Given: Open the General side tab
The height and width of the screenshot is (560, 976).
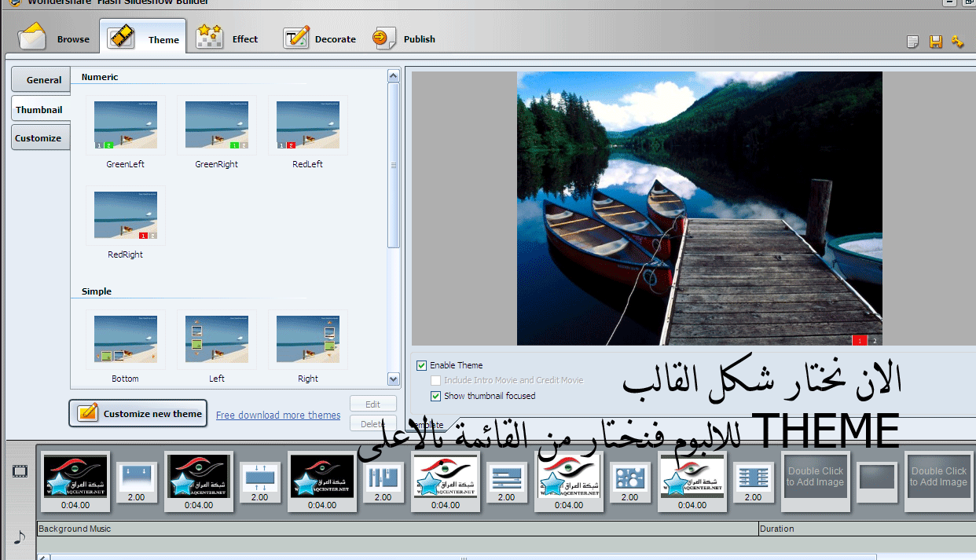Looking at the screenshot, I should [x=41, y=79].
